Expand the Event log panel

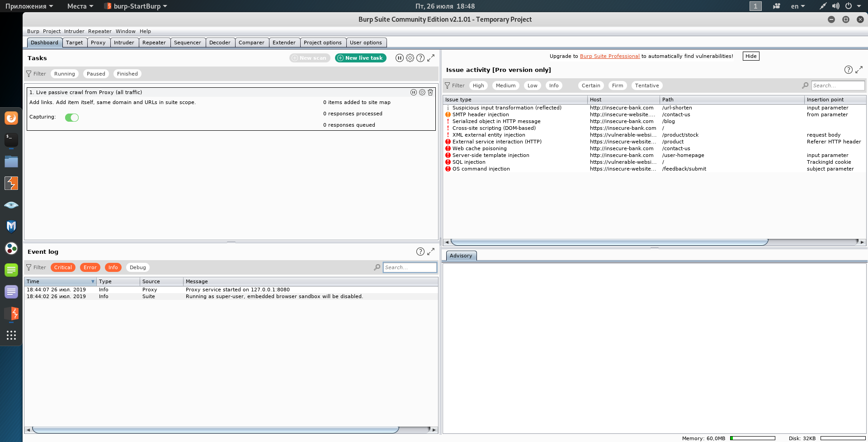coord(431,252)
